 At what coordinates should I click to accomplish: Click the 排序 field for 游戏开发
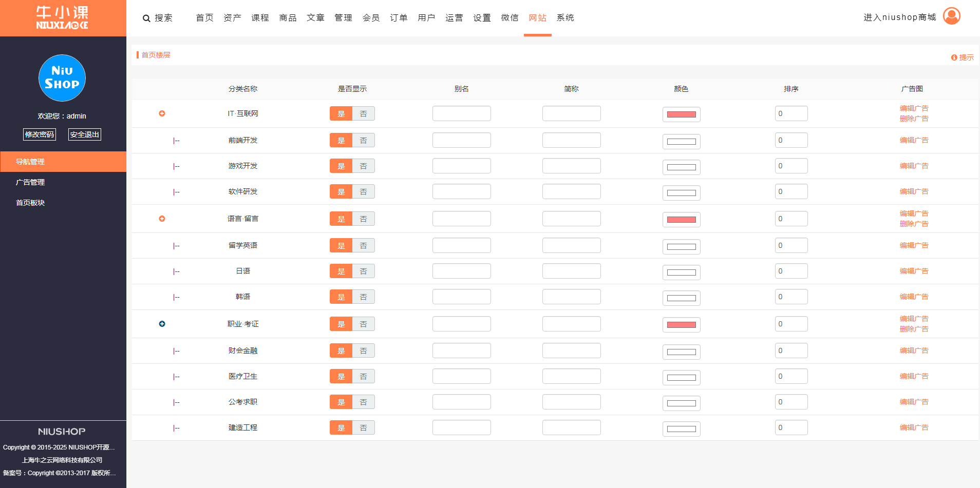(x=791, y=166)
